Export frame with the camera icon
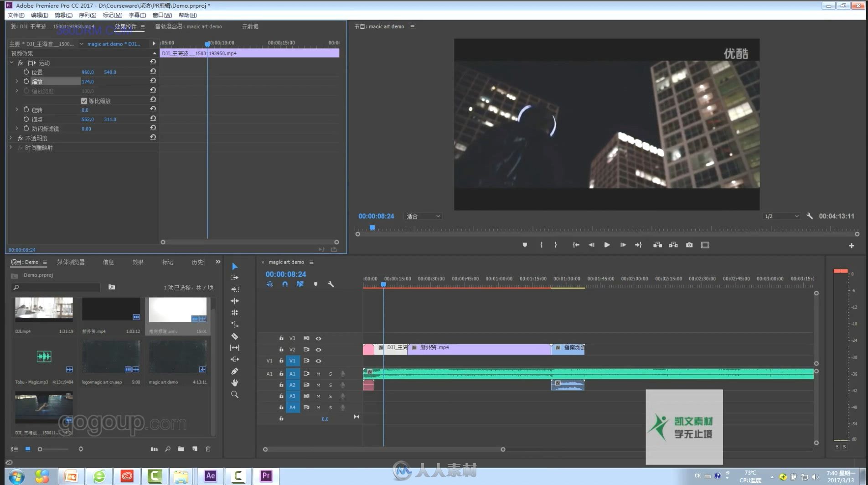 click(689, 245)
